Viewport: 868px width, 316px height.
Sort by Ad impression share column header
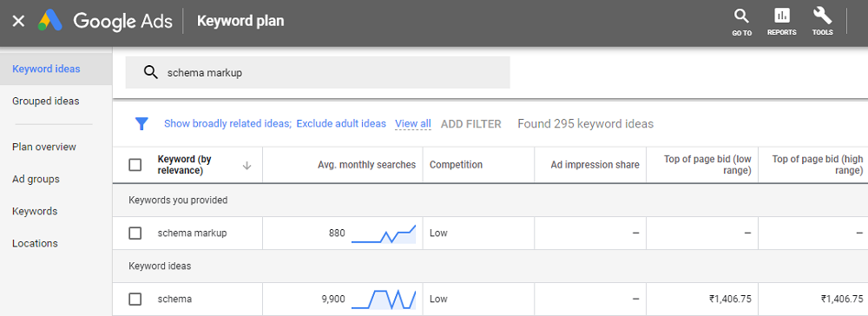595,164
